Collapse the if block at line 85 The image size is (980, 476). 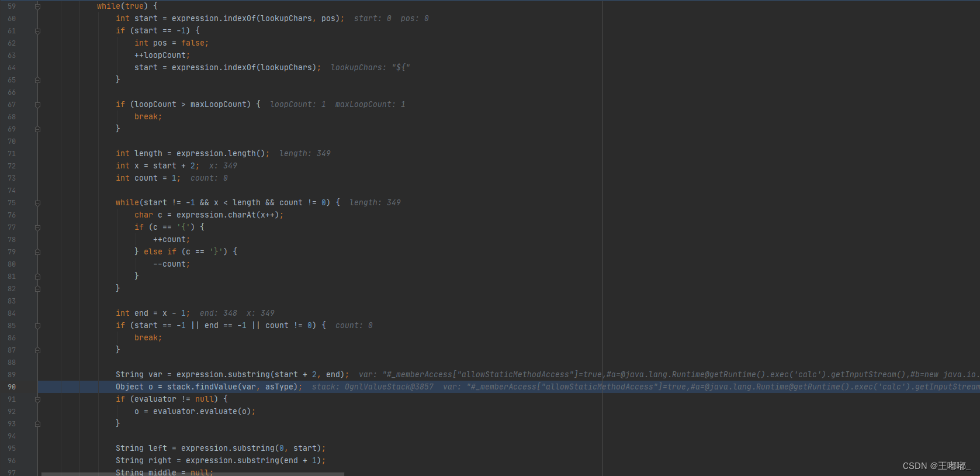pos(37,326)
